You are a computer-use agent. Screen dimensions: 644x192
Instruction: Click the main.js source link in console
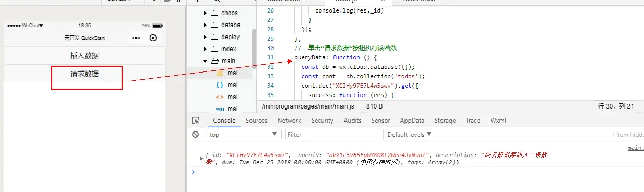(x=635, y=148)
